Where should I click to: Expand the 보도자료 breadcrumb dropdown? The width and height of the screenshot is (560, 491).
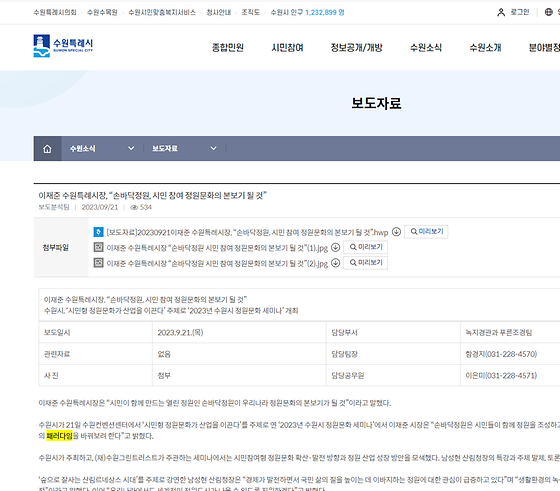[213, 148]
